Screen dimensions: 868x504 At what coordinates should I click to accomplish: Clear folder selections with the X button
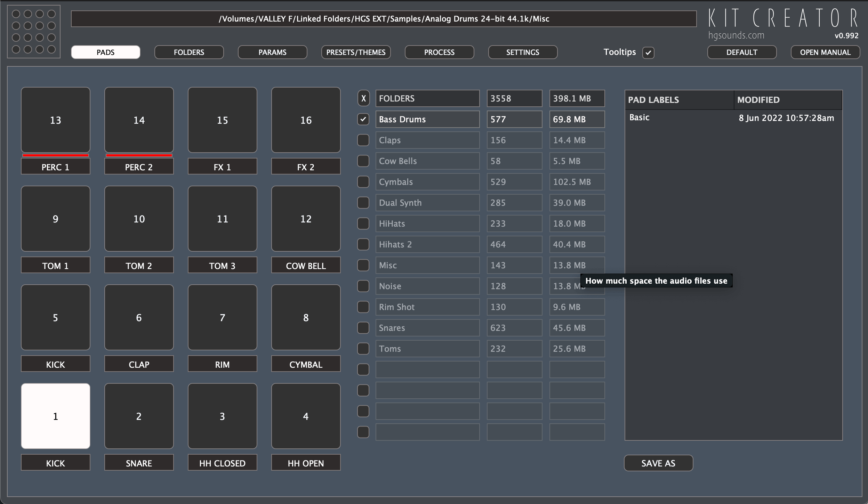coord(363,98)
